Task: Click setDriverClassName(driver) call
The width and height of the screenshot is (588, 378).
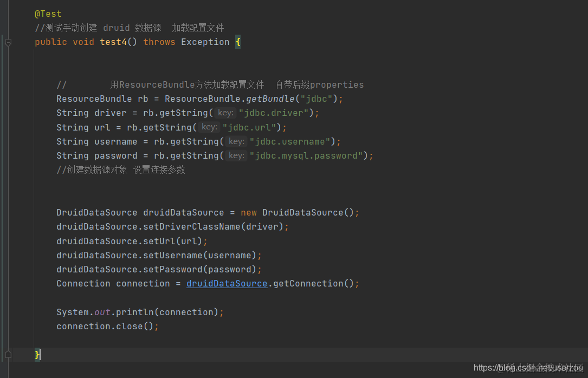Action: (214, 227)
